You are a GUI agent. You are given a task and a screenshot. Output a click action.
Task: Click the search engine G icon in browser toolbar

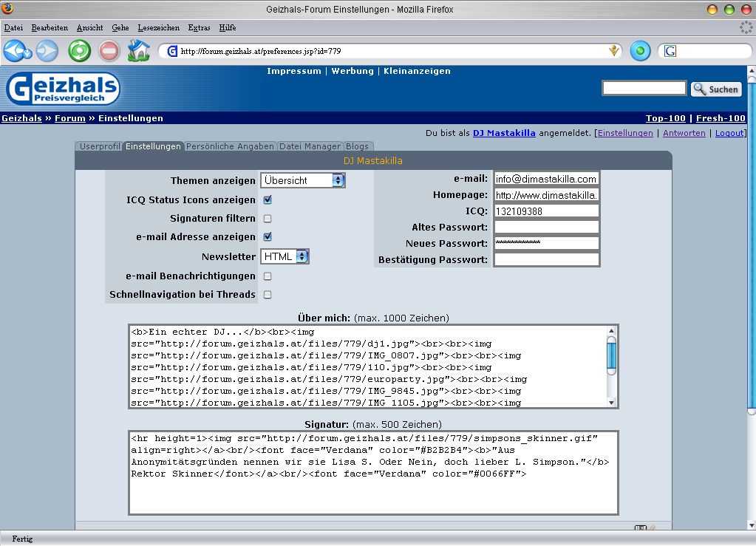tap(670, 51)
